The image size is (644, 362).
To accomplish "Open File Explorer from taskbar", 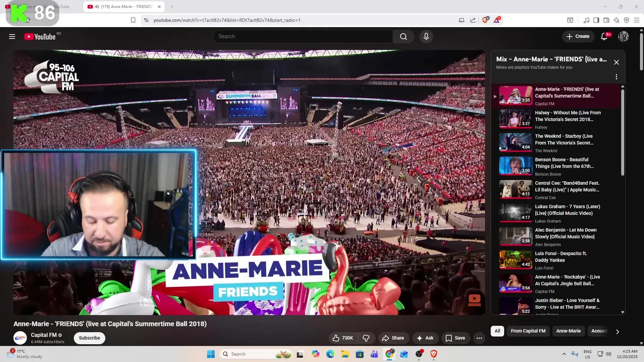I will click(x=345, y=354).
